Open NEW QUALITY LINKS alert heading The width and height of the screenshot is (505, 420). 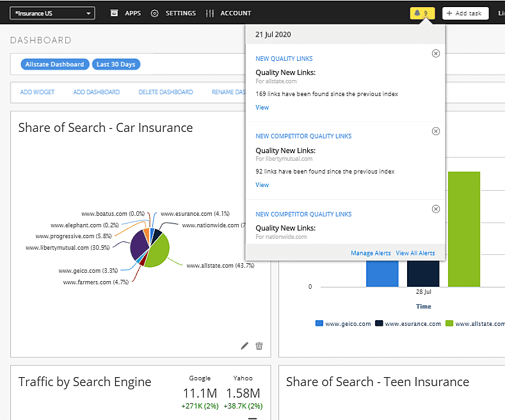[x=284, y=59]
